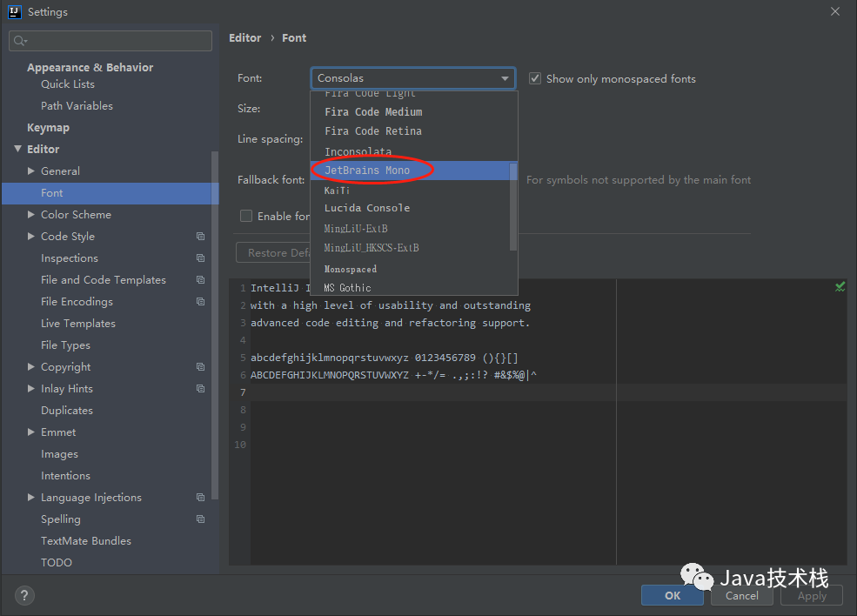Open Intentions settings page
This screenshot has width=857, height=616.
click(65, 476)
